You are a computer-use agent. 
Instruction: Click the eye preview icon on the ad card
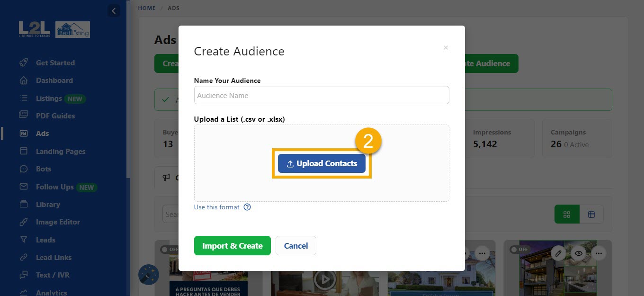coord(578,253)
